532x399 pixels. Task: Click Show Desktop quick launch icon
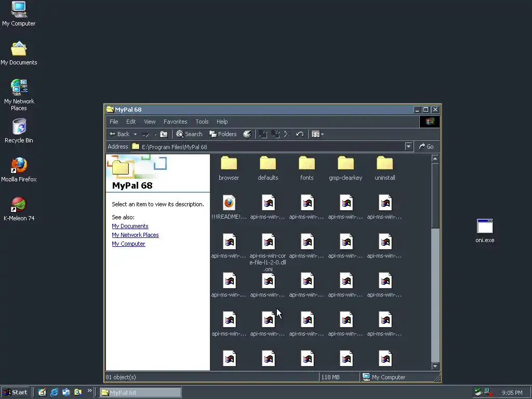(42, 392)
